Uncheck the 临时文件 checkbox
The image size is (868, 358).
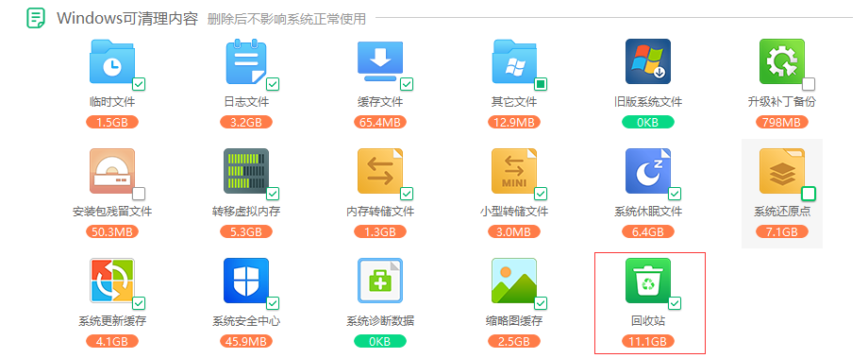click(139, 84)
